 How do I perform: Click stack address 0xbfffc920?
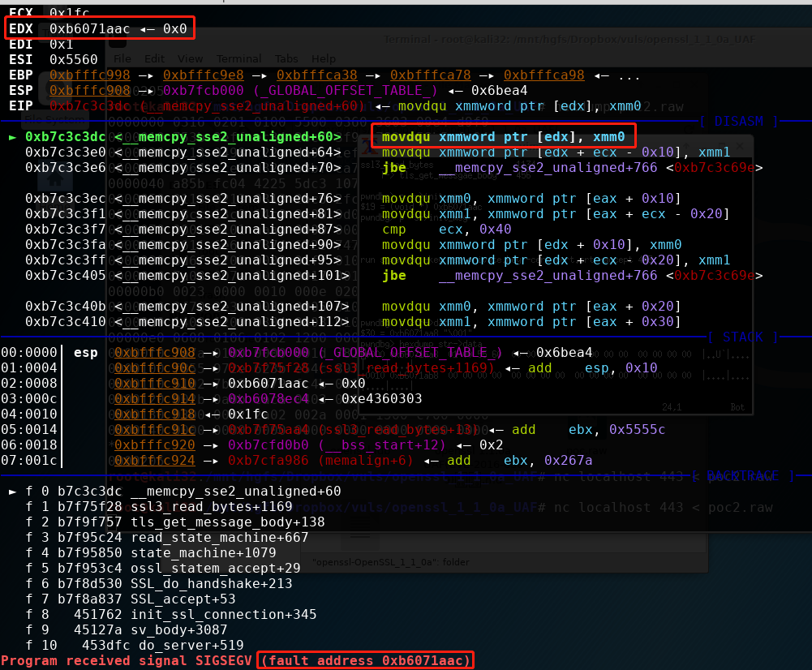(x=154, y=445)
